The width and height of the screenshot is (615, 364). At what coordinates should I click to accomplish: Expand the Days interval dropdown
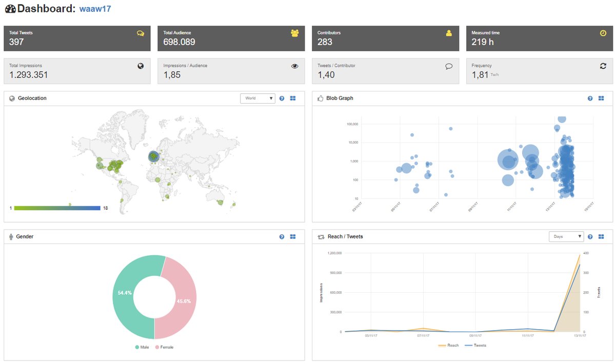pyautogui.click(x=566, y=236)
